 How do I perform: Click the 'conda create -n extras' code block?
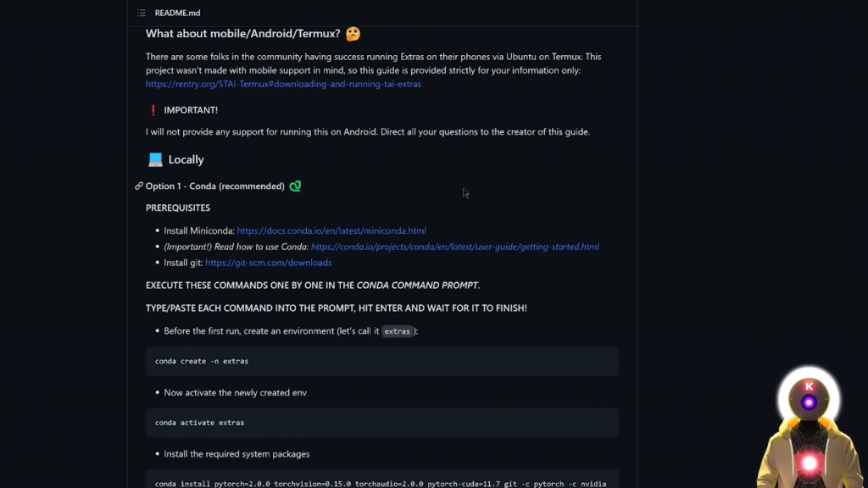click(x=381, y=361)
